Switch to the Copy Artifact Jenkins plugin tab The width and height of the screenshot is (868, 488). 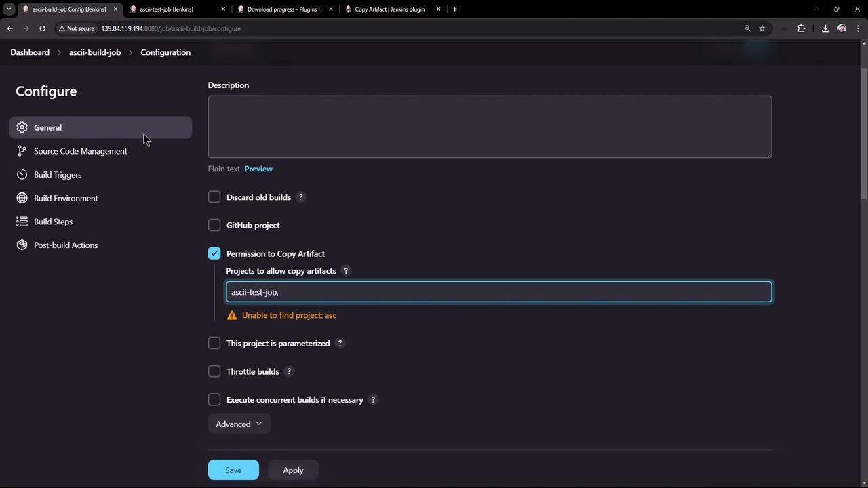[x=392, y=9]
